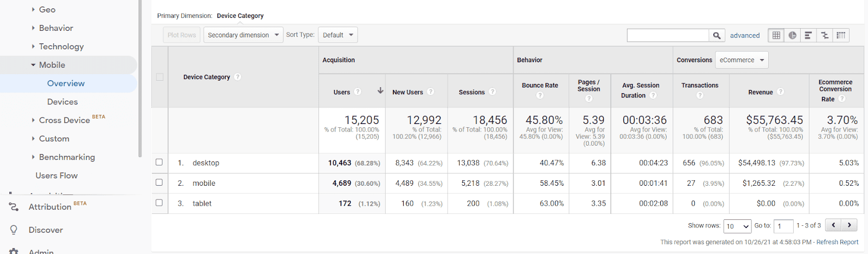868x254 pixels.
Task: Switch to the Pivot table view icon
Action: click(x=841, y=35)
